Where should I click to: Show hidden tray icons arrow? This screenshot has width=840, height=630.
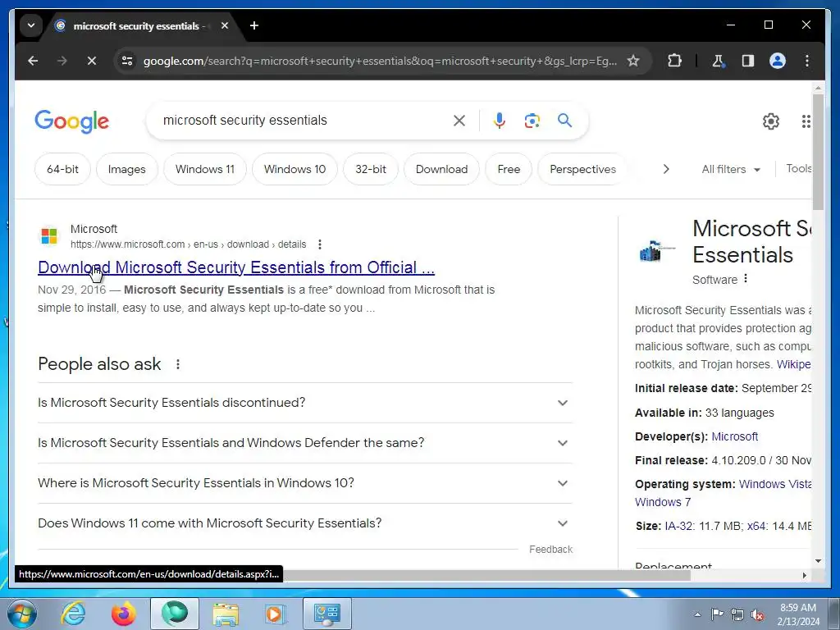(697, 614)
